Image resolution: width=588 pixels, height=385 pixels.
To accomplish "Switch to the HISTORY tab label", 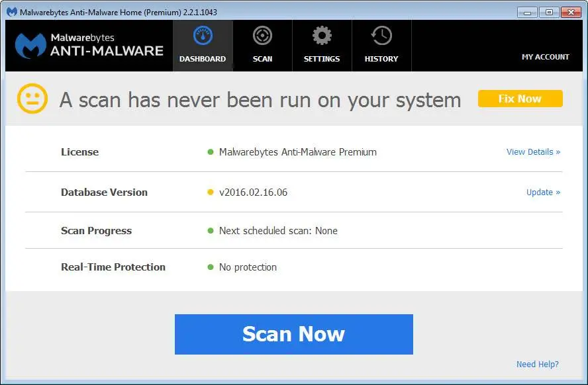I will click(381, 59).
